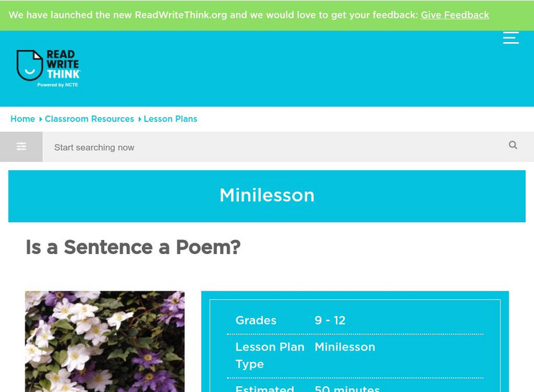The image size is (534, 392).
Task: Select the 'Is a Sentence a Poem?' title
Action: pyautogui.click(x=133, y=247)
